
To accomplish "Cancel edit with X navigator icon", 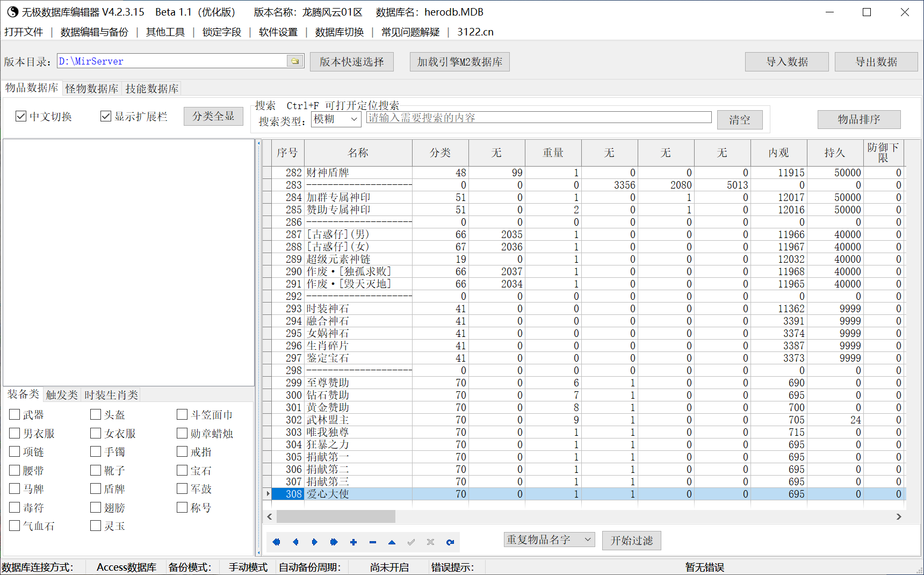I will [430, 542].
